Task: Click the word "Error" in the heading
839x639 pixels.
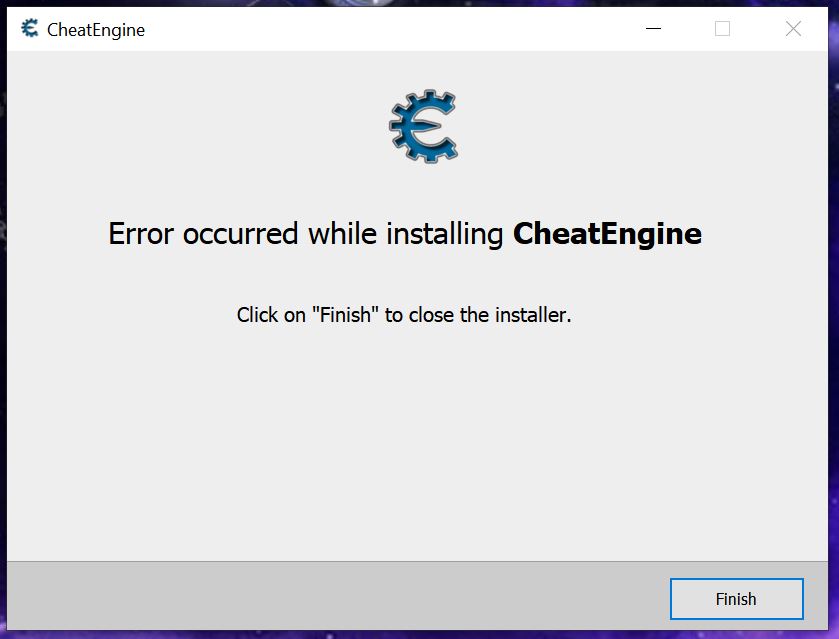Action: coord(141,234)
